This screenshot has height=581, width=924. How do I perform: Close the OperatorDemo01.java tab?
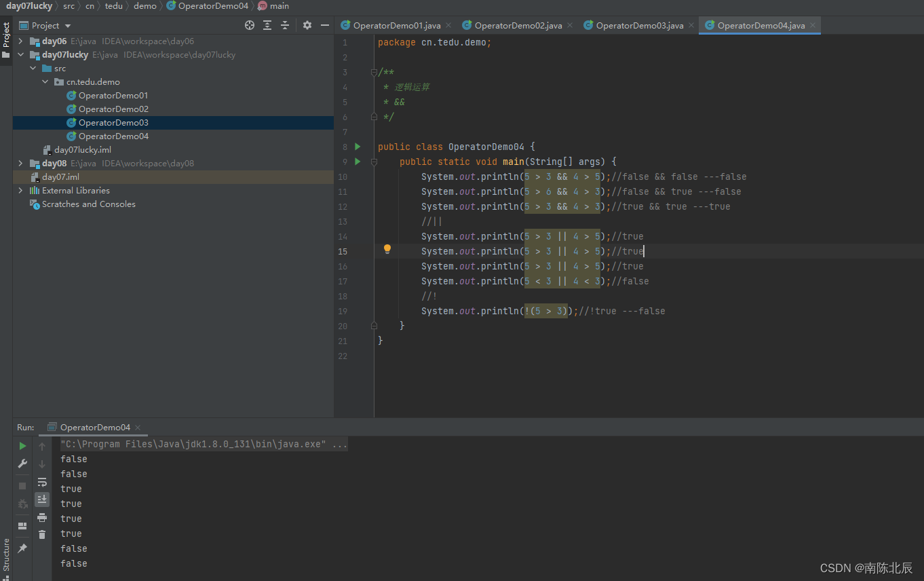pos(448,26)
